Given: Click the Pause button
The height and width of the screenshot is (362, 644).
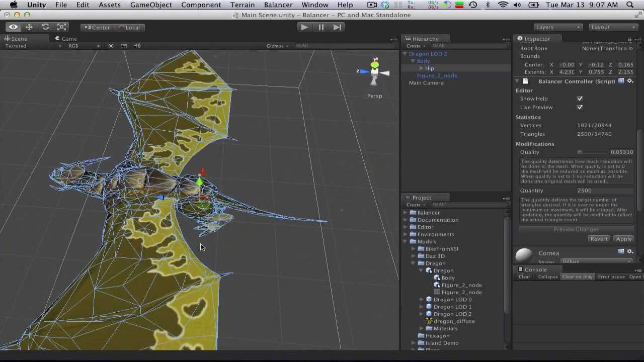Looking at the screenshot, I should click(321, 27).
